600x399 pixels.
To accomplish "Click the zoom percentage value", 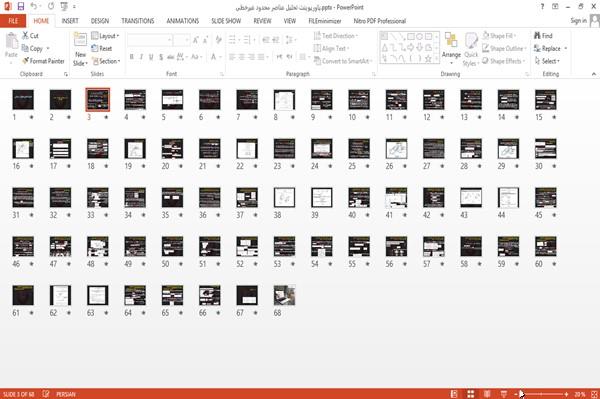I will (579, 394).
